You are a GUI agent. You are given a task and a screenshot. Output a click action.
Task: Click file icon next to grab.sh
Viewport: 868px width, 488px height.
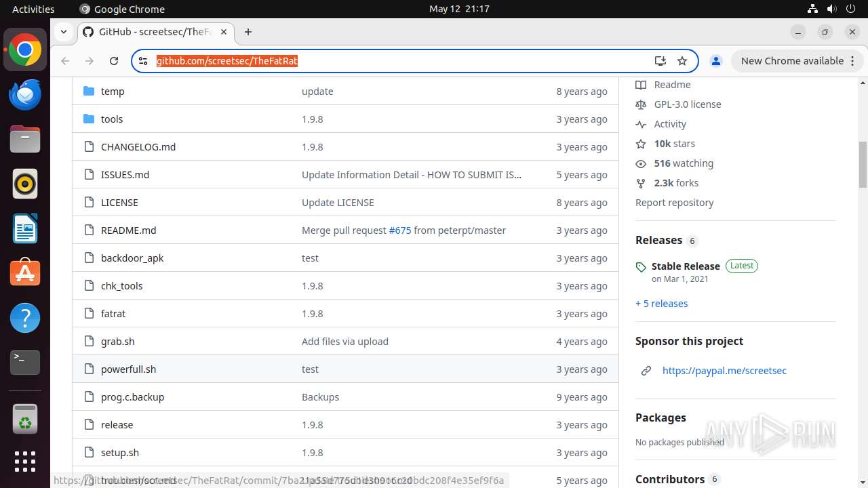click(x=88, y=341)
